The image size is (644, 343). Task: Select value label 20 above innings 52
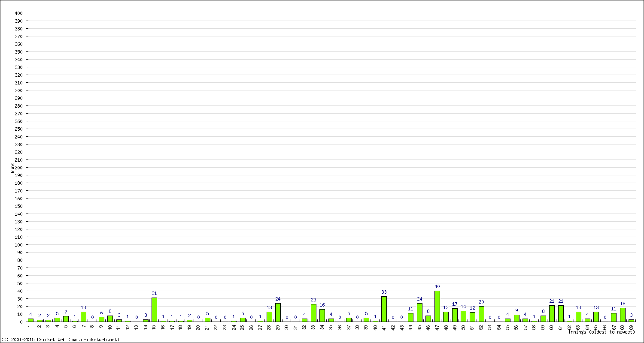click(481, 302)
